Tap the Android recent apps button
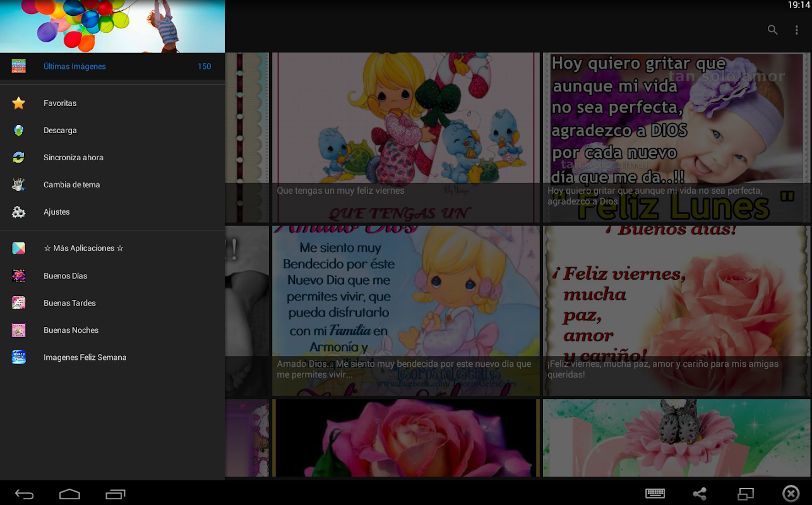The width and height of the screenshot is (812, 505). click(116, 494)
